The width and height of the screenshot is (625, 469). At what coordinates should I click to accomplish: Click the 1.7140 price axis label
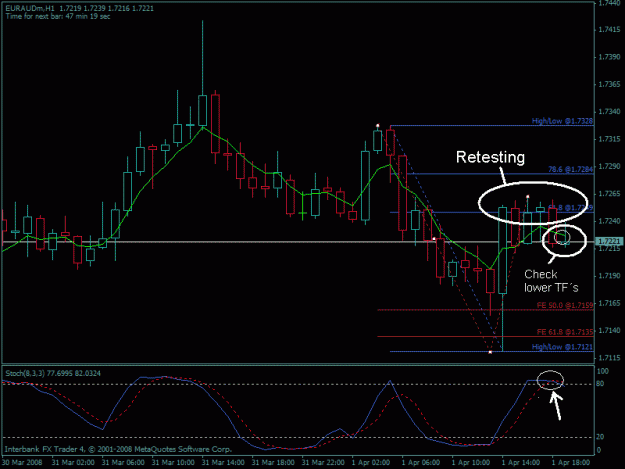(609, 330)
